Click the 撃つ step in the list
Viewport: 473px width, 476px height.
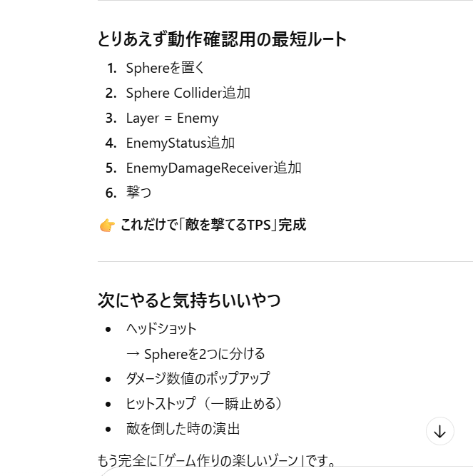[x=138, y=193]
